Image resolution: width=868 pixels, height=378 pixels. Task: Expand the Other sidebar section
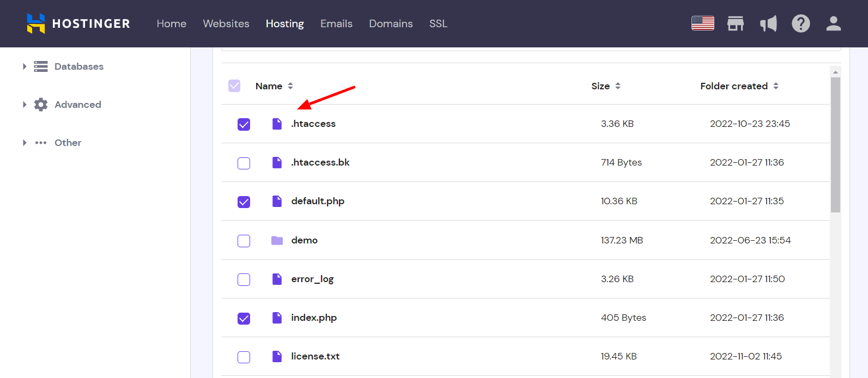click(25, 143)
